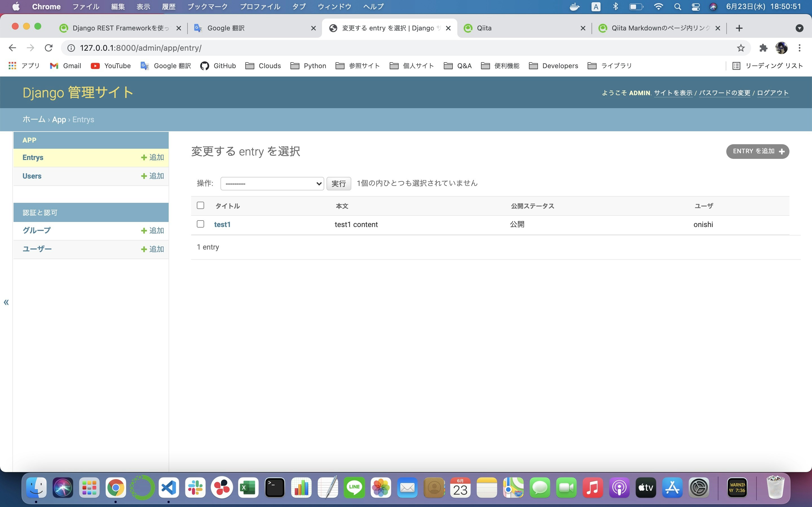Click the ログアウト link

click(773, 93)
